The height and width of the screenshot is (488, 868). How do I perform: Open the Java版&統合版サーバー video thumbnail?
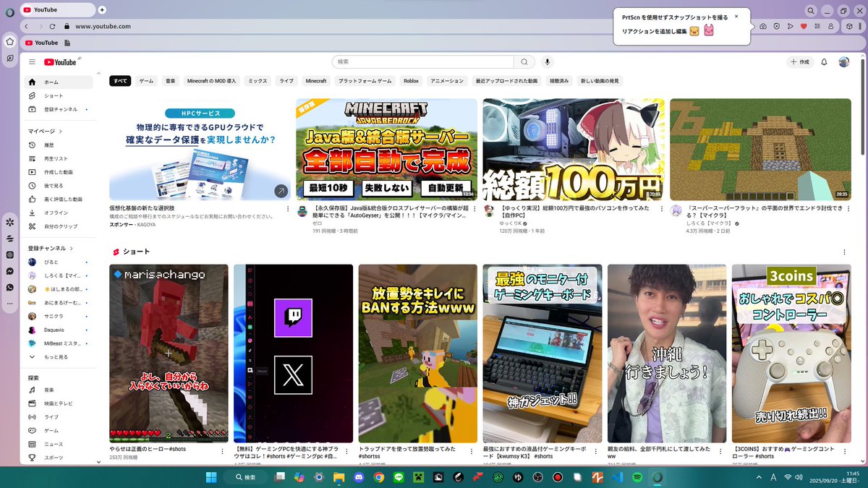pos(386,149)
